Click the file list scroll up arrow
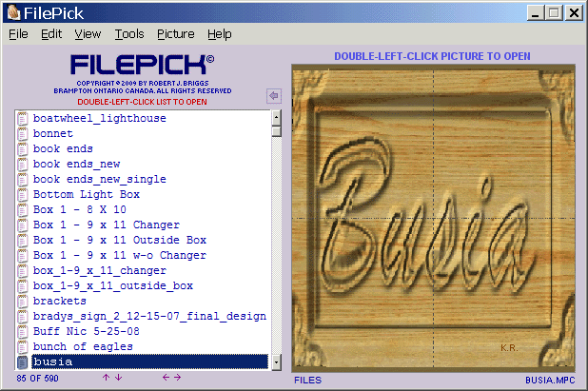 276,118
